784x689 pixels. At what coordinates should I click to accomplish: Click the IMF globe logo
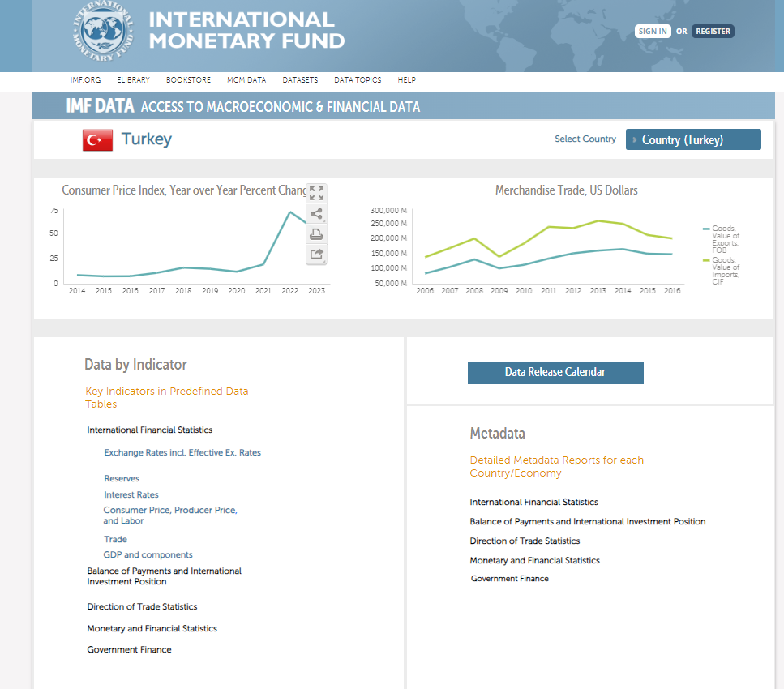click(x=104, y=31)
